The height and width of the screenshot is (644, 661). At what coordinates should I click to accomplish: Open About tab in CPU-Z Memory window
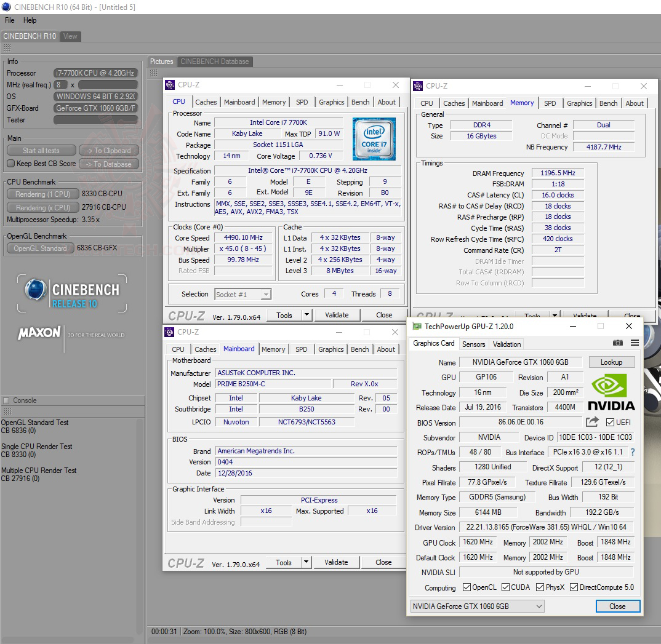click(635, 103)
